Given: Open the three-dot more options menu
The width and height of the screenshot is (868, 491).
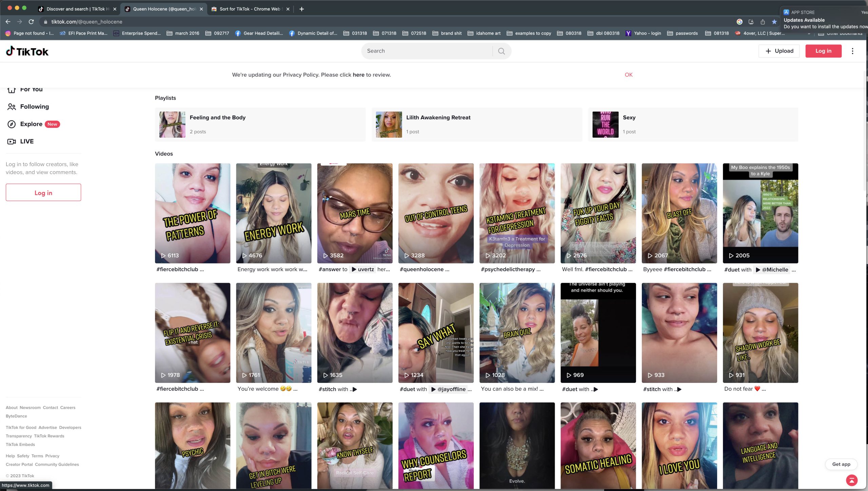Looking at the screenshot, I should click(x=852, y=51).
